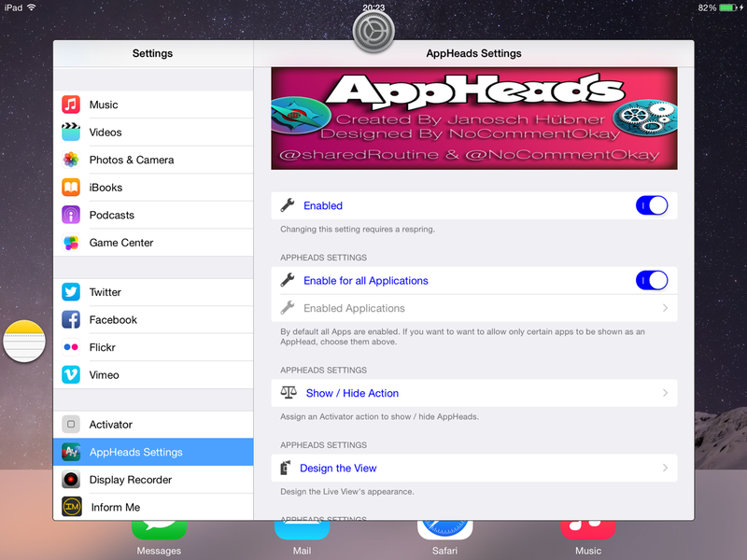Tap the spray can icon for Design the View
Screen dimensions: 747x560
click(286, 468)
